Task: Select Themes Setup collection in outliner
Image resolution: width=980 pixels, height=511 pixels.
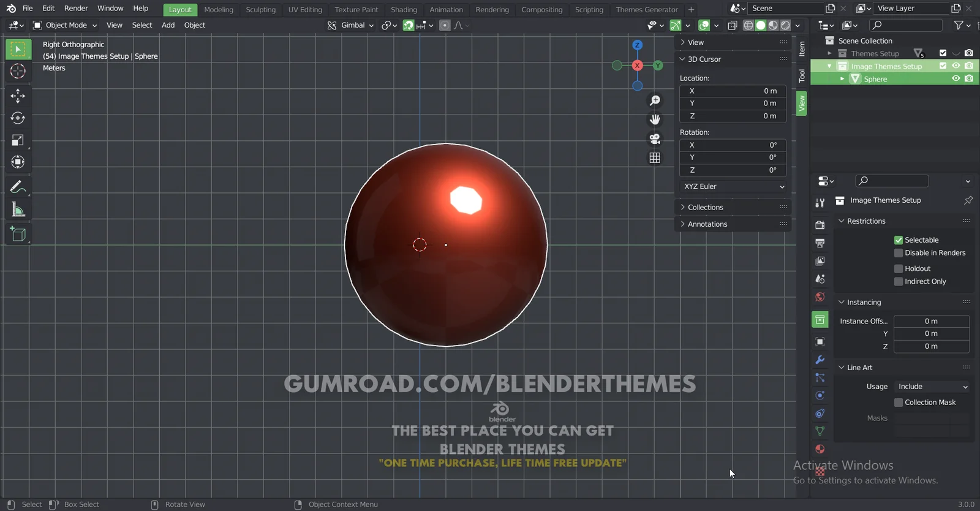Action: [x=875, y=53]
